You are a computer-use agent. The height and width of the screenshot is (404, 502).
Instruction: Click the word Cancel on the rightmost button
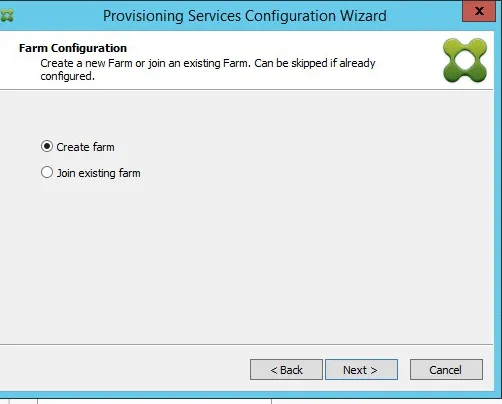[x=445, y=370]
